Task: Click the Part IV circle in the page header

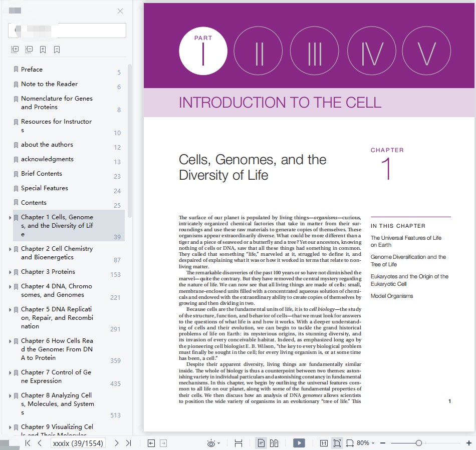Action: coord(372,51)
